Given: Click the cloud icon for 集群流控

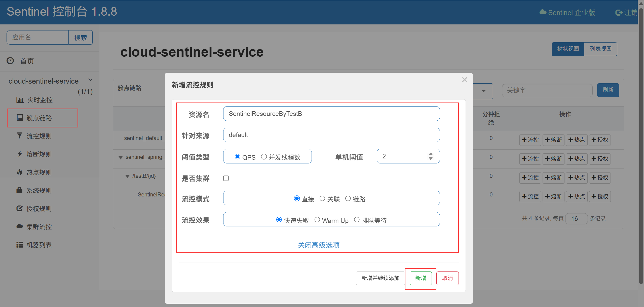Looking at the screenshot, I should pyautogui.click(x=19, y=226).
